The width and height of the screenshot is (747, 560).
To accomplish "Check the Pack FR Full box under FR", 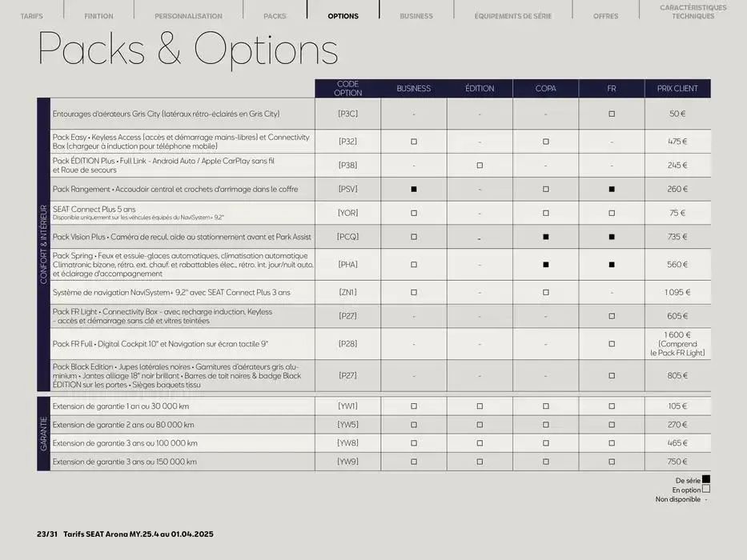I will (x=612, y=344).
